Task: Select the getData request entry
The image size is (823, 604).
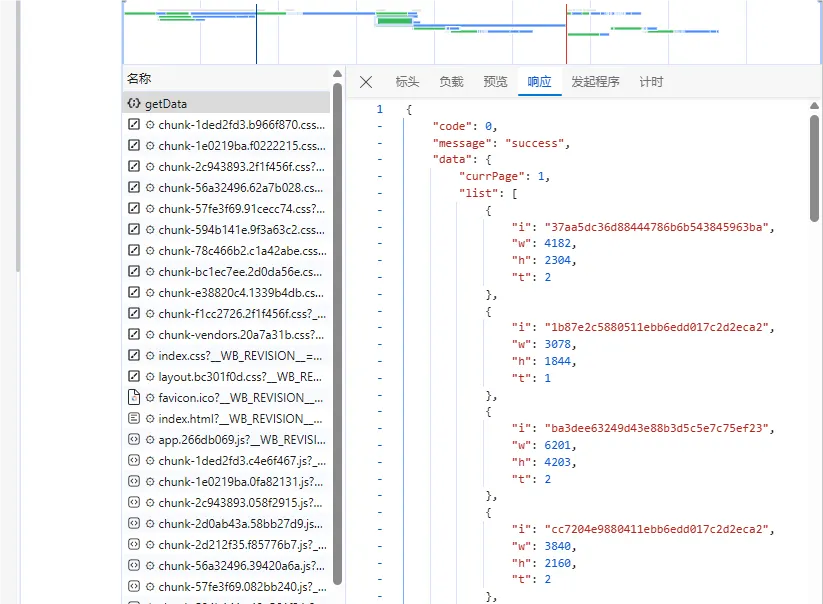Action: tap(227, 103)
